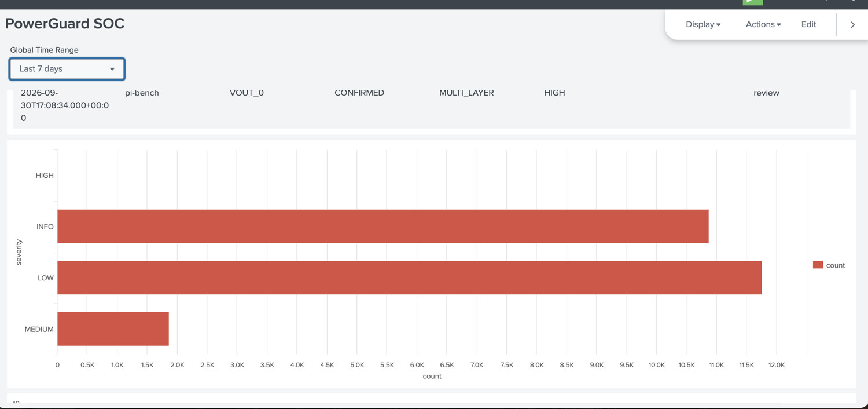Click the CONFIRMED table cell

click(359, 93)
